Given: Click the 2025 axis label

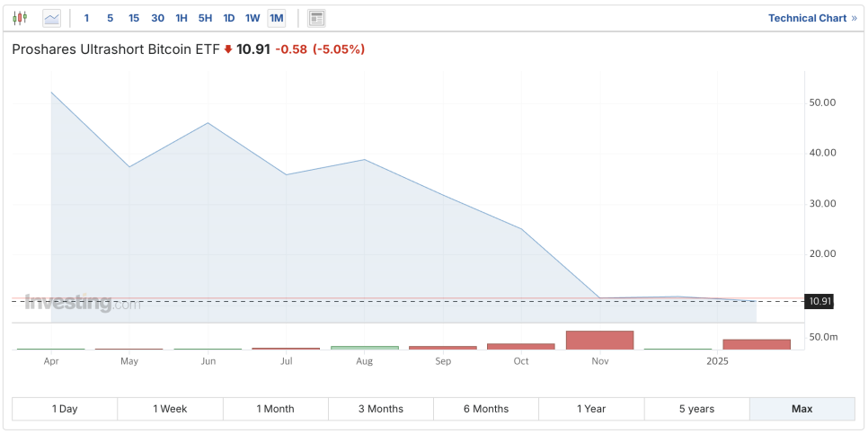Looking at the screenshot, I should (x=717, y=361).
